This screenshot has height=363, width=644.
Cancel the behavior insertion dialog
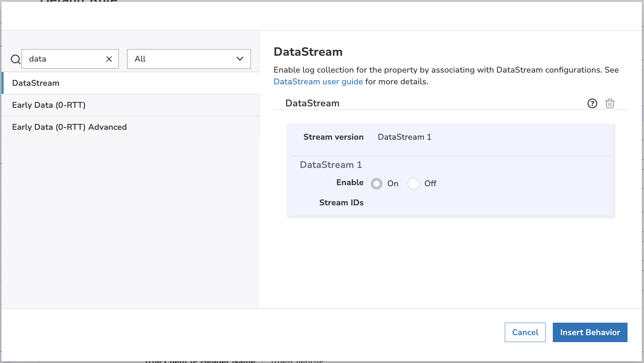(x=525, y=332)
